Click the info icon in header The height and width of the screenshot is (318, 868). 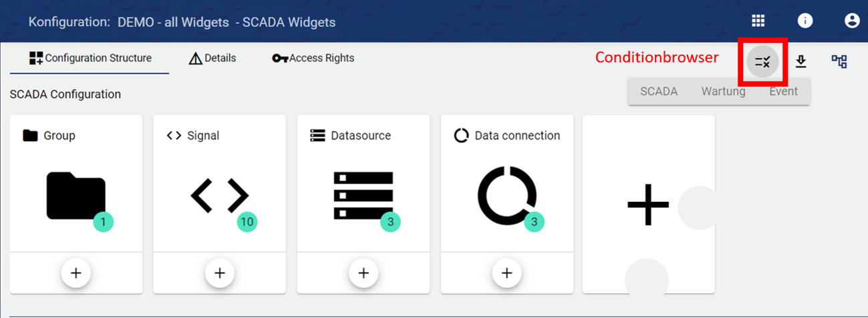coord(805,21)
